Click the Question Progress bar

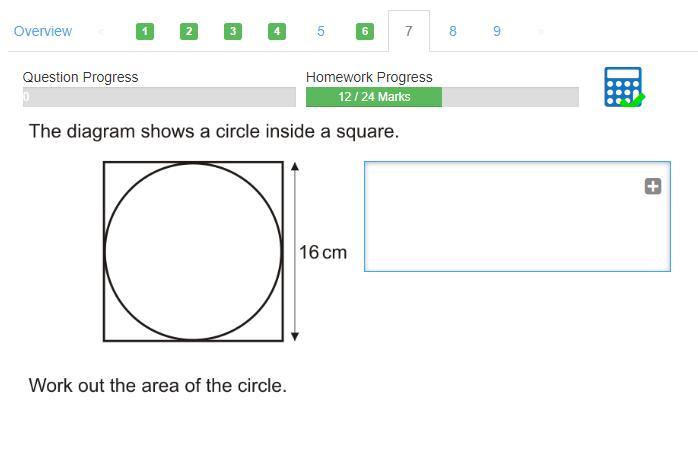159,97
